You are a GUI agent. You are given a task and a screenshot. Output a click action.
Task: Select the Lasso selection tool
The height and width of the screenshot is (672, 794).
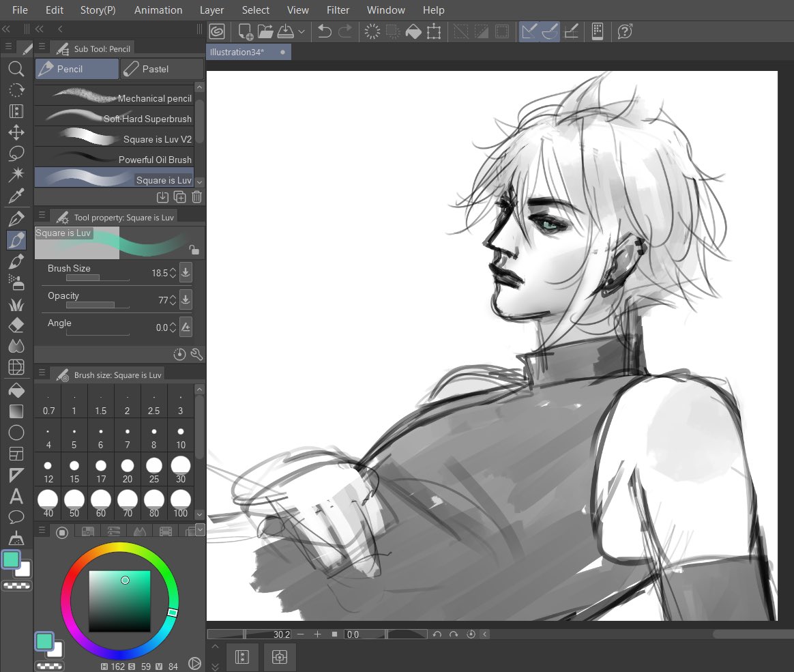(x=16, y=154)
